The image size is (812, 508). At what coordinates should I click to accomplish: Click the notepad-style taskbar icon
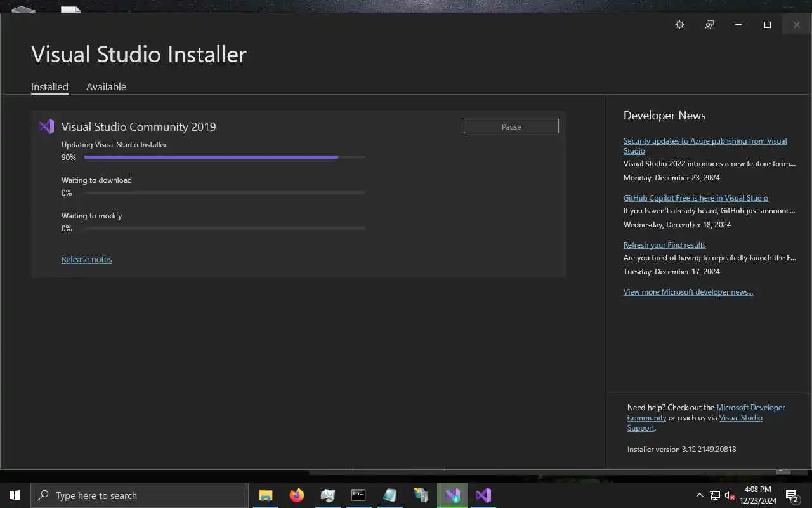390,495
